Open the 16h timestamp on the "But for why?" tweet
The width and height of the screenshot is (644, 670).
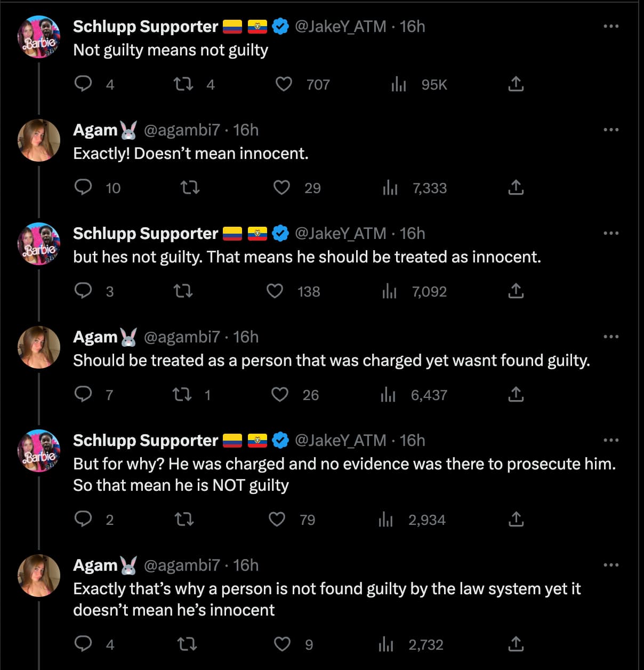coord(412,440)
